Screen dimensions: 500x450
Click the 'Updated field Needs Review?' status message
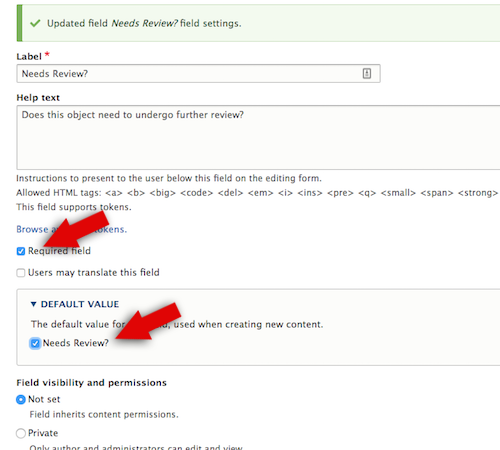(x=144, y=23)
